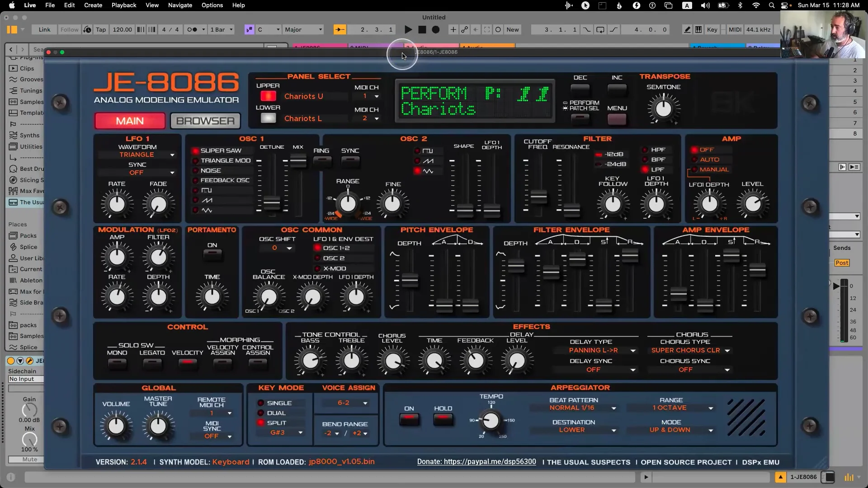868x488 pixels.
Task: Open the File menu
Action: click(x=50, y=5)
